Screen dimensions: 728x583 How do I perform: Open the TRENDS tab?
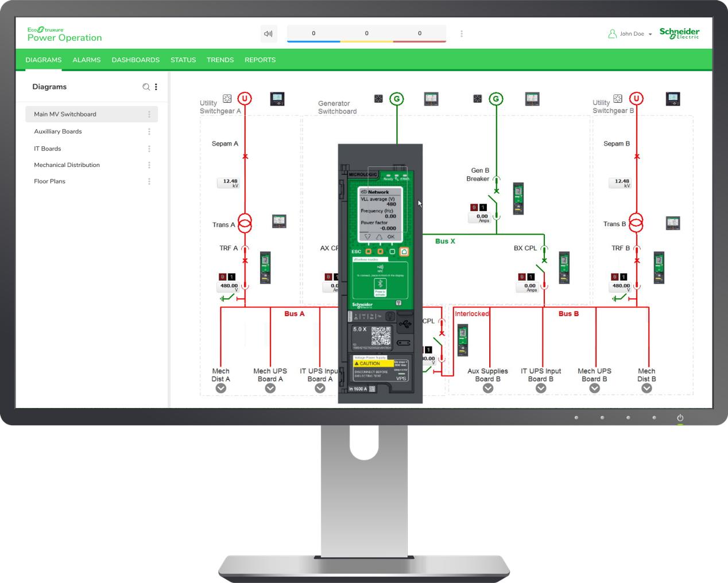pos(220,60)
